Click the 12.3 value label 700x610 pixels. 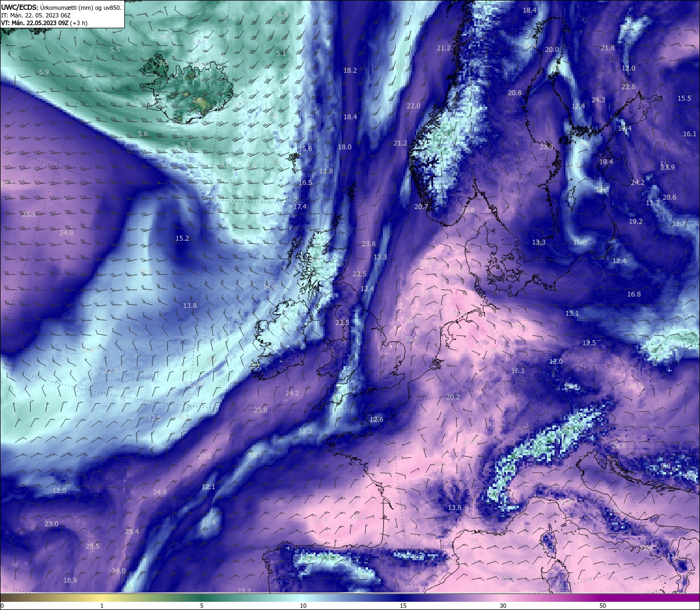click(380, 257)
